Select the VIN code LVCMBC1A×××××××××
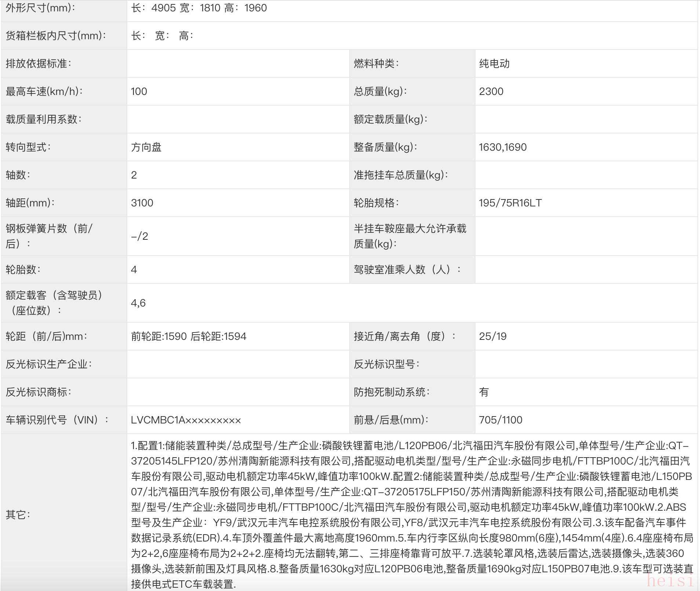This screenshot has width=700, height=591. pyautogui.click(x=186, y=420)
